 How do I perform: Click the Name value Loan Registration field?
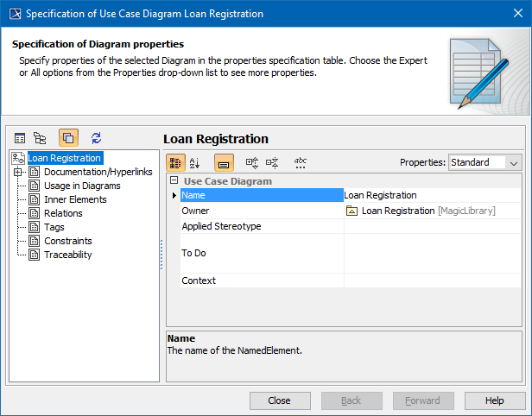(432, 195)
